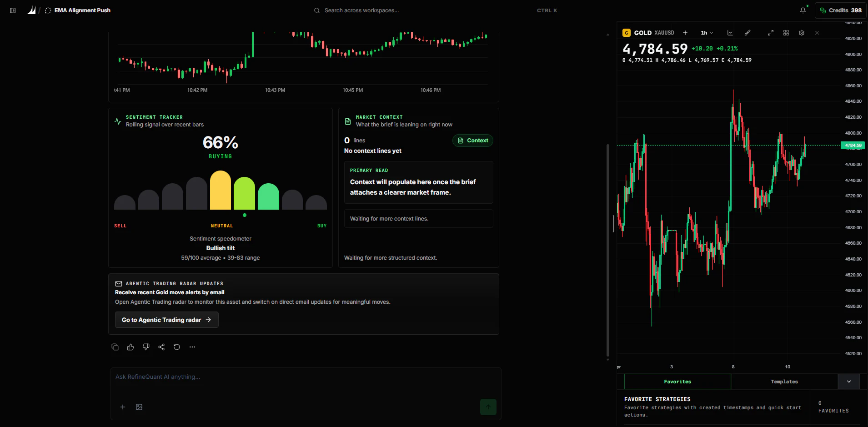The height and width of the screenshot is (427, 868).
Task: Thumbs down the AI response
Action: (146, 347)
